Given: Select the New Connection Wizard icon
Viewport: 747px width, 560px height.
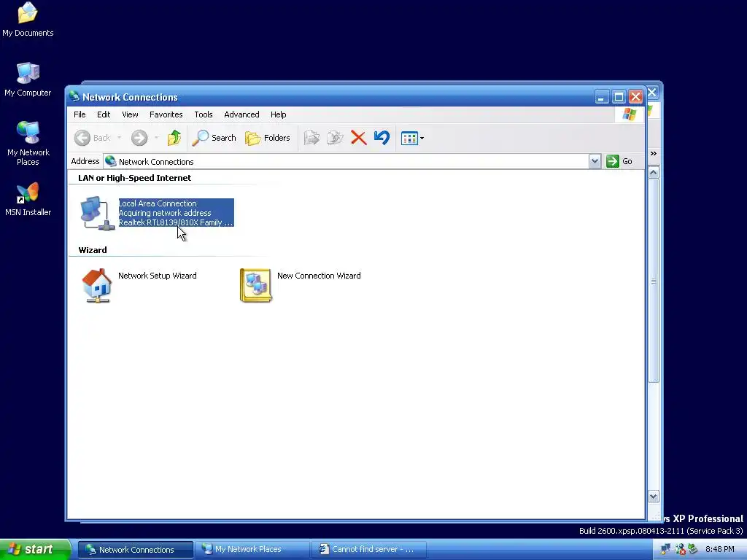Looking at the screenshot, I should [x=256, y=285].
